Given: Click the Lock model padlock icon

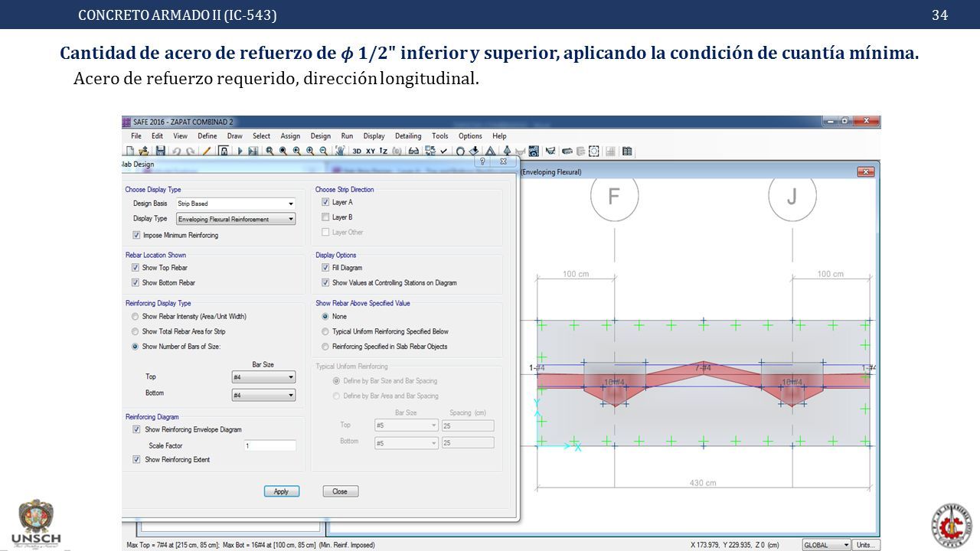Looking at the screenshot, I should point(224,151).
